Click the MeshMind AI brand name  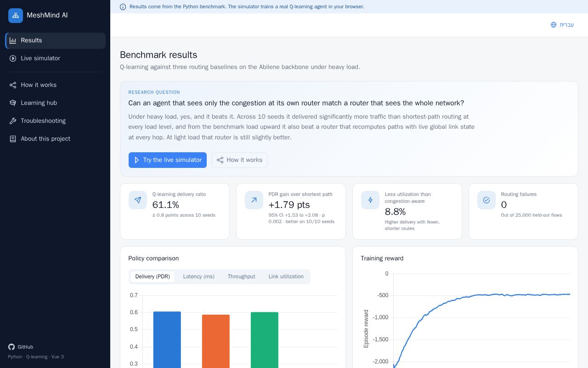click(47, 15)
